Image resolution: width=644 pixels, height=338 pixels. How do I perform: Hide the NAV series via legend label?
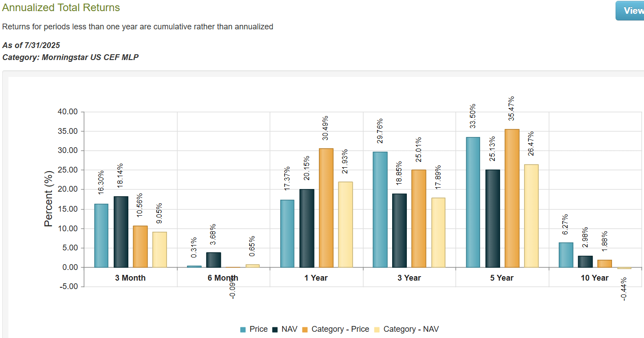[x=290, y=329]
